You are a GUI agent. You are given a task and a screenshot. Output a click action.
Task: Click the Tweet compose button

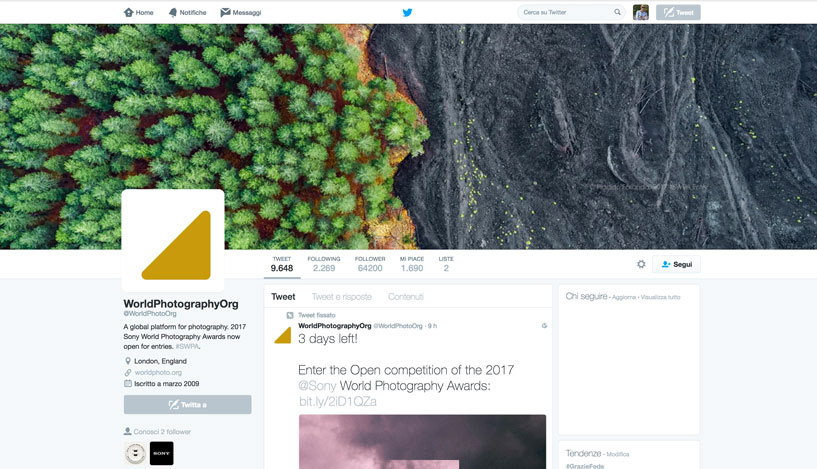coord(678,13)
